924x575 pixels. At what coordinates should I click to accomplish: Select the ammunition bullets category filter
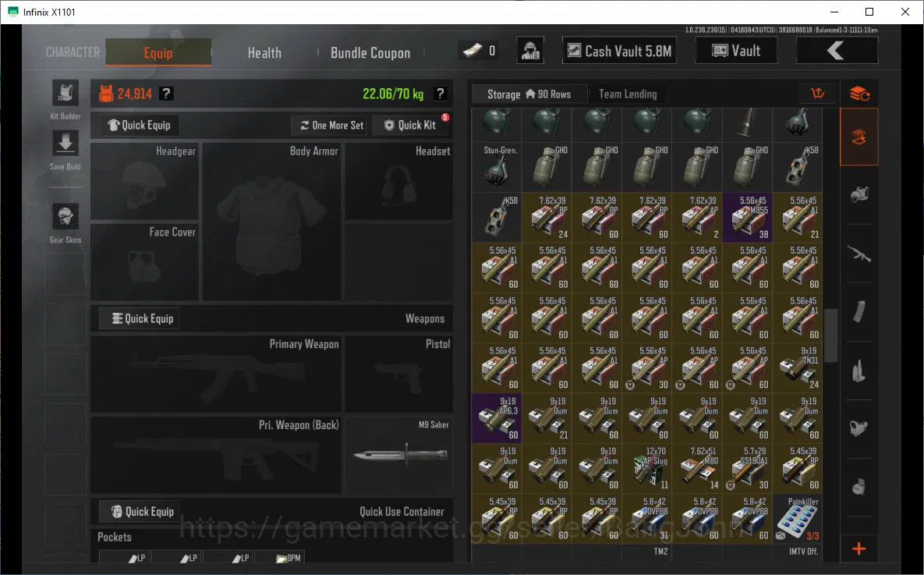click(859, 371)
